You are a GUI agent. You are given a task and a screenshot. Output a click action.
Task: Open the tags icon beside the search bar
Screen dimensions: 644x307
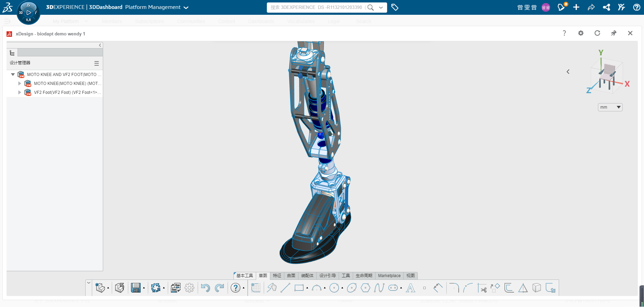point(395,7)
